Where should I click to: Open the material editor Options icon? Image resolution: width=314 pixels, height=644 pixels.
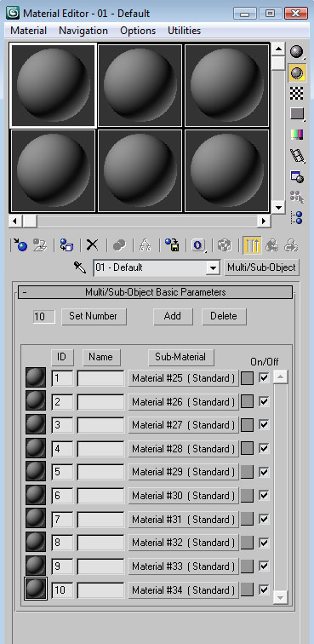(x=297, y=176)
